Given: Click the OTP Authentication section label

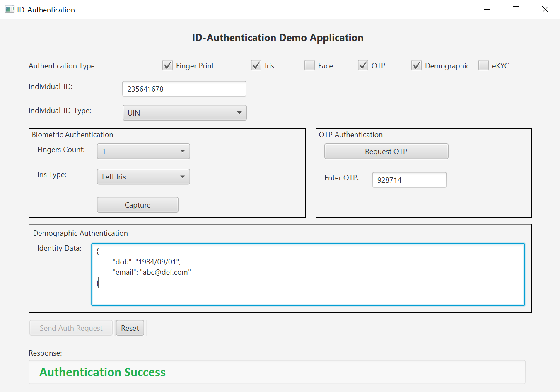Looking at the screenshot, I should (351, 135).
